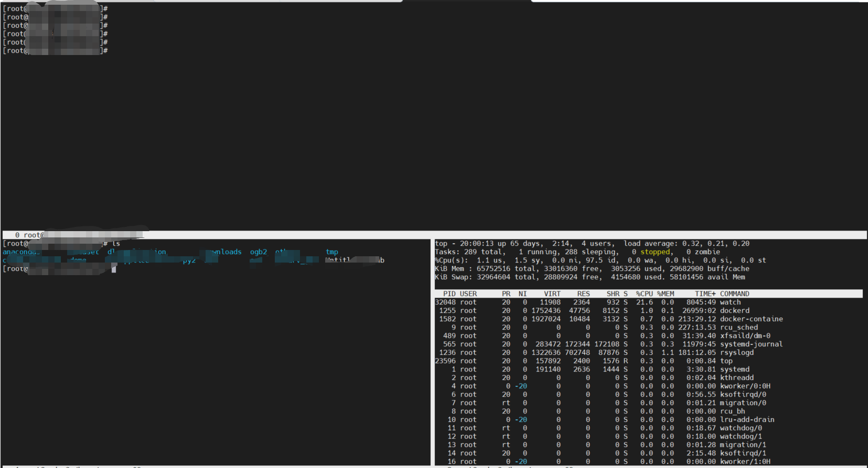Click the xfsaild/dm-0 command entry
Image resolution: width=868 pixels, height=468 pixels.
(745, 336)
